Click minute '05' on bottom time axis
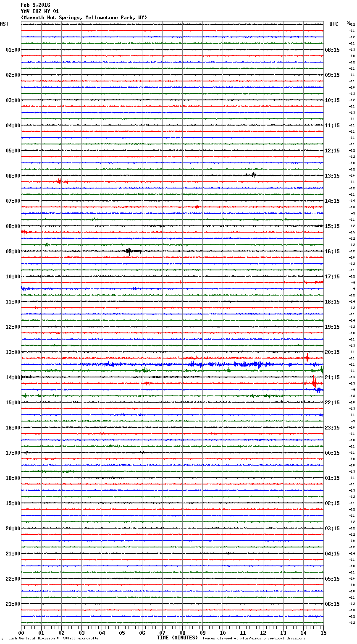This screenshot has height=644, width=357. click(122, 633)
